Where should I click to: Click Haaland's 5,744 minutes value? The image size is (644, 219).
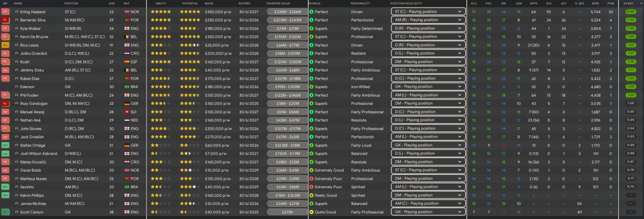pyautogui.click(x=595, y=11)
